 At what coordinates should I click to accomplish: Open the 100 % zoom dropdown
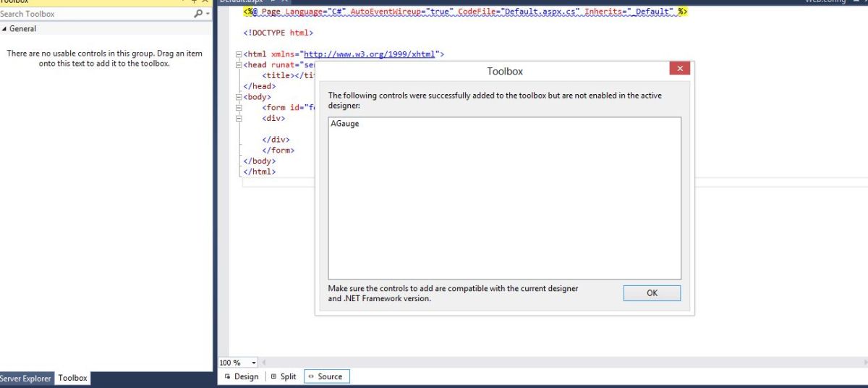tap(253, 362)
